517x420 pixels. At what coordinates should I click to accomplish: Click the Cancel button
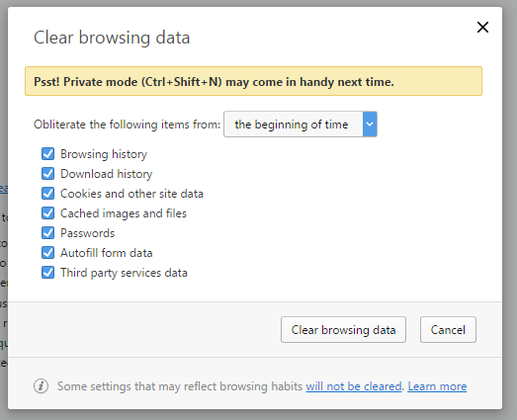point(448,330)
